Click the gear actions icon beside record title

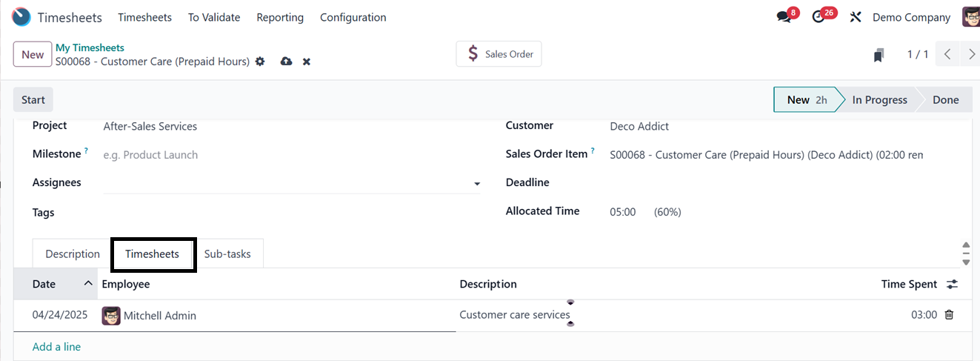260,62
